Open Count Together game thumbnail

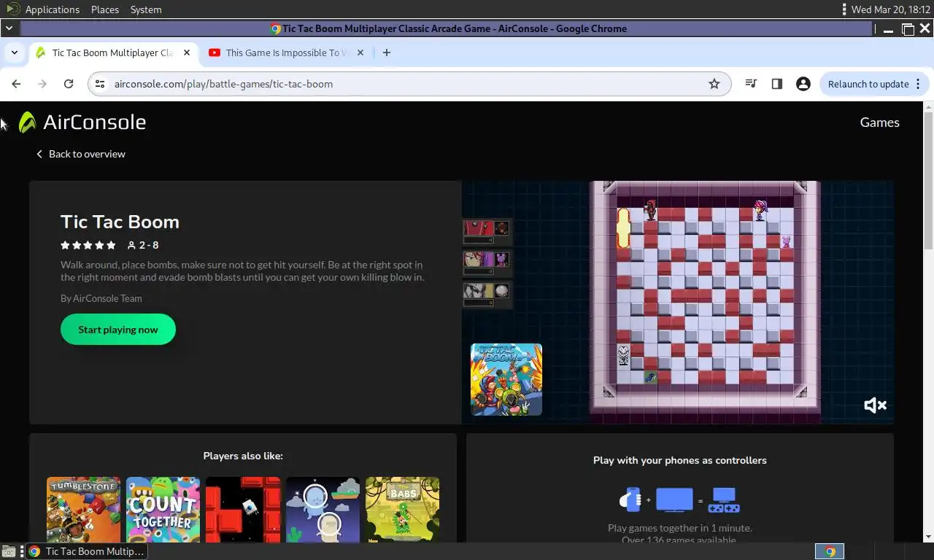coord(163,510)
